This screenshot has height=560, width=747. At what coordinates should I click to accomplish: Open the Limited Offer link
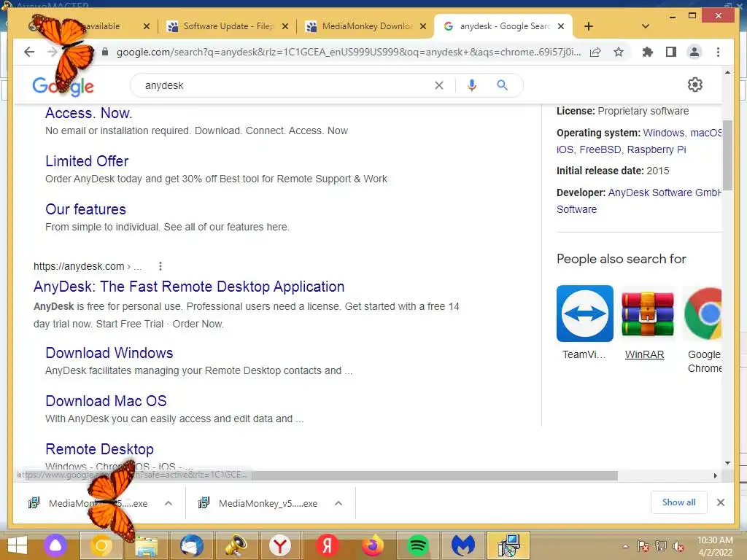87,161
